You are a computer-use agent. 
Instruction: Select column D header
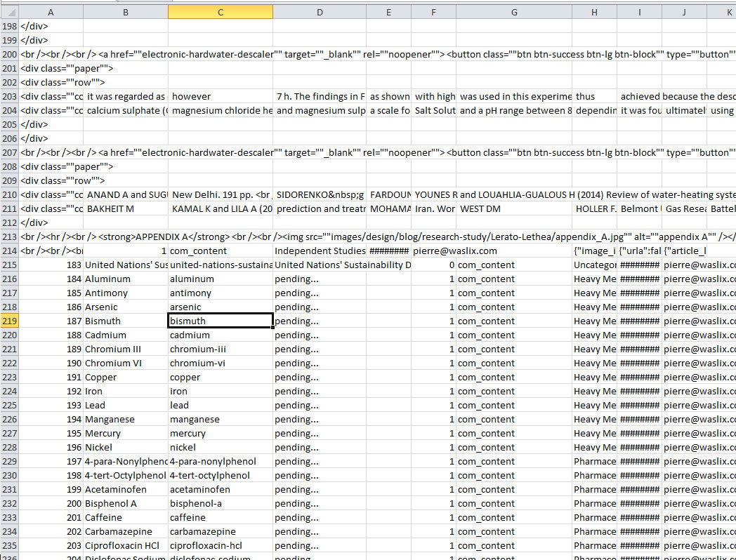point(320,12)
